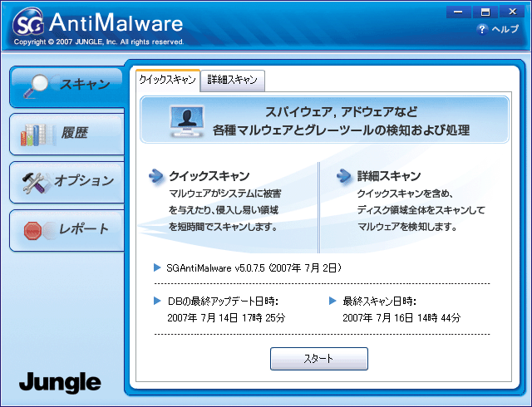
Task: Click the last scan date 7月 16日 14時 44分
Action: pyautogui.click(x=401, y=318)
